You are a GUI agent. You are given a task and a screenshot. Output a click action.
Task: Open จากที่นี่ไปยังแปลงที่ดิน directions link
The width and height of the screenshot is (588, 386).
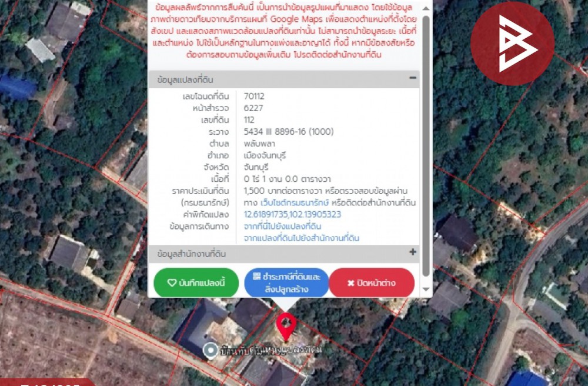pyautogui.click(x=283, y=227)
